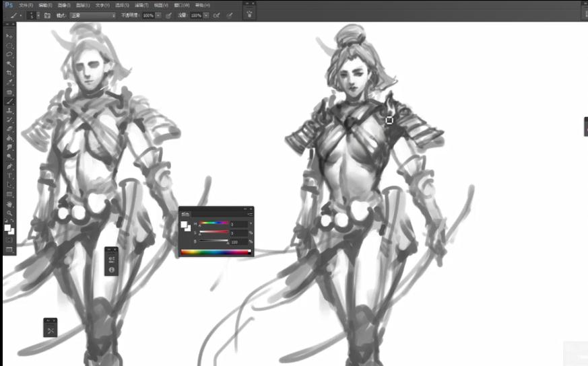Screen dimensions: 588x366
Task: Toggle pressure for size button
Action: [230, 15]
